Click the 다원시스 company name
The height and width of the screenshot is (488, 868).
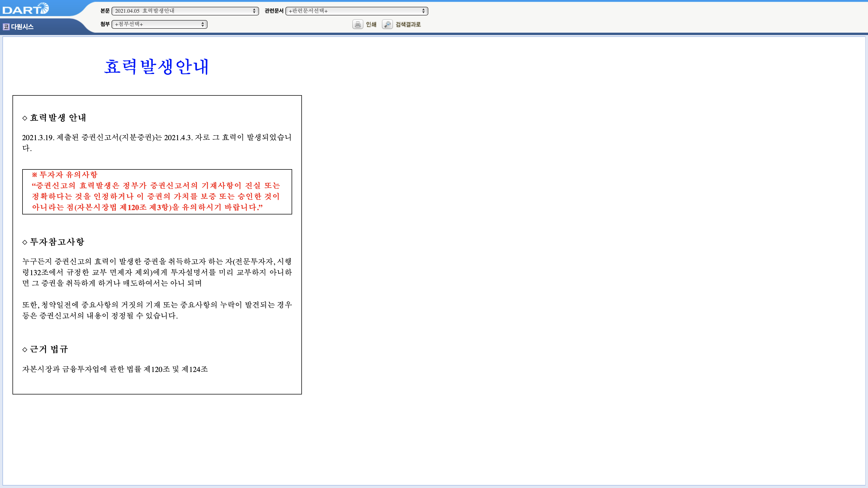22,27
